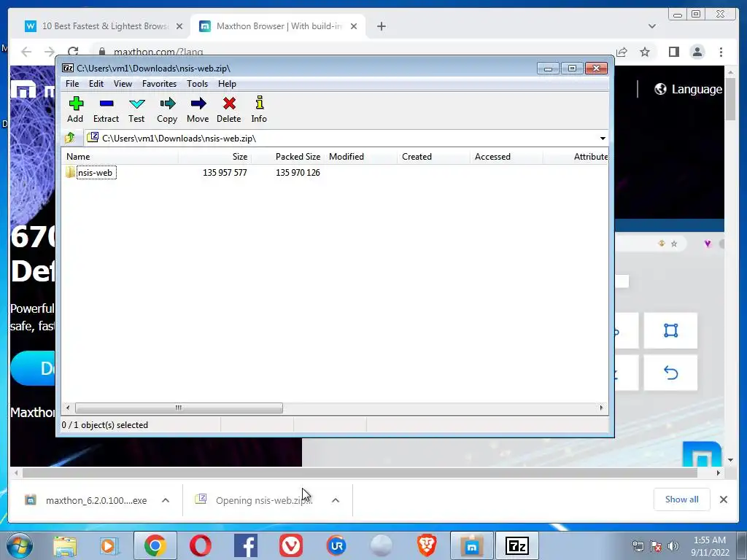Screen dimensions: 747x560
Task: Sort by the Accessed column header
Action: 506,157
